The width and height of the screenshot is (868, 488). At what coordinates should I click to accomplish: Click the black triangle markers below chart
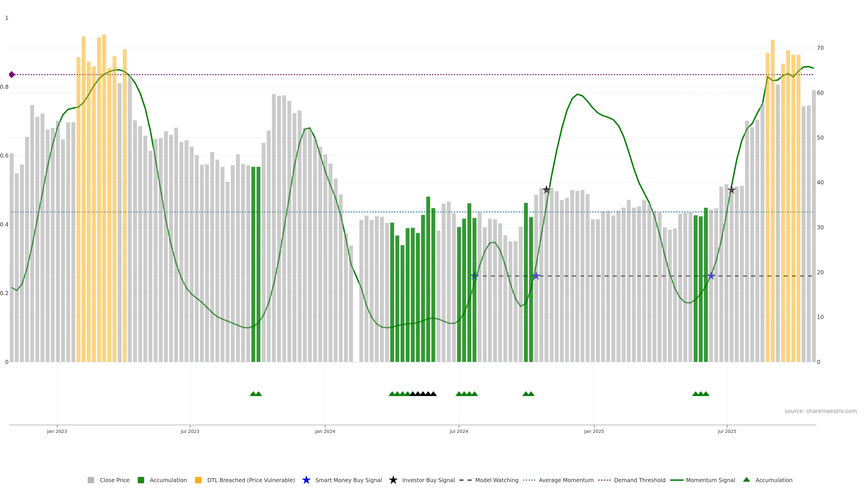423,394
